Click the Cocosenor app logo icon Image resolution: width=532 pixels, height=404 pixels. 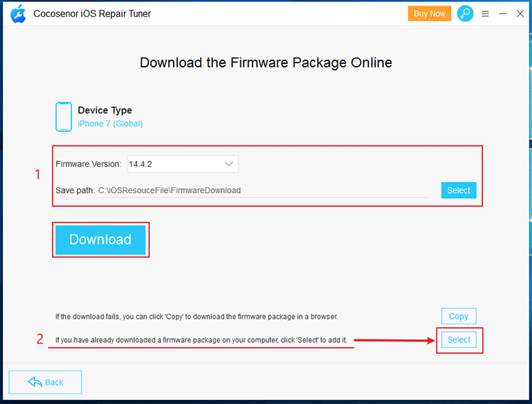click(x=18, y=14)
